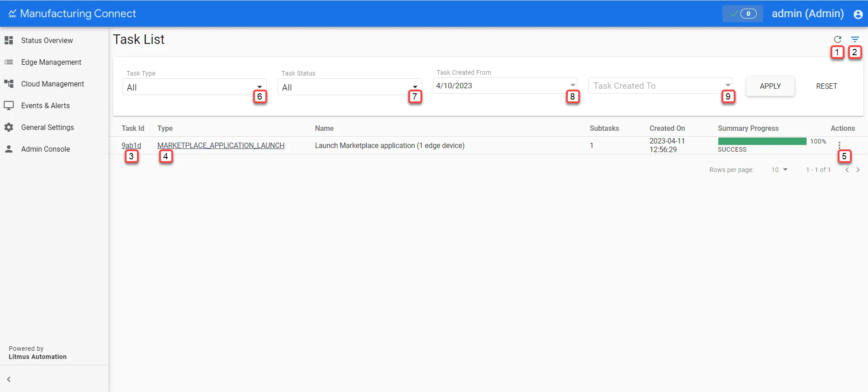Click the admin (Admin) username text
This screenshot has height=392, width=868.
807,14
